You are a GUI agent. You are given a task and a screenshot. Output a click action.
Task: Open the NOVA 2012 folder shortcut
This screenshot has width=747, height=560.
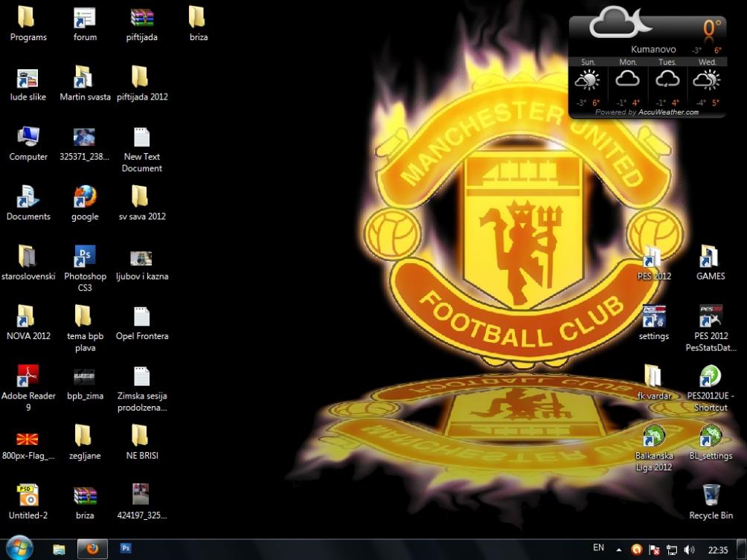pos(28,317)
